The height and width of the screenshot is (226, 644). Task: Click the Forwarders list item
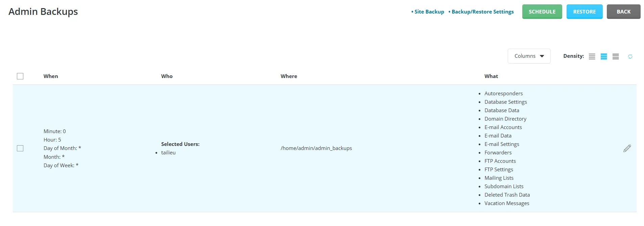click(x=498, y=153)
